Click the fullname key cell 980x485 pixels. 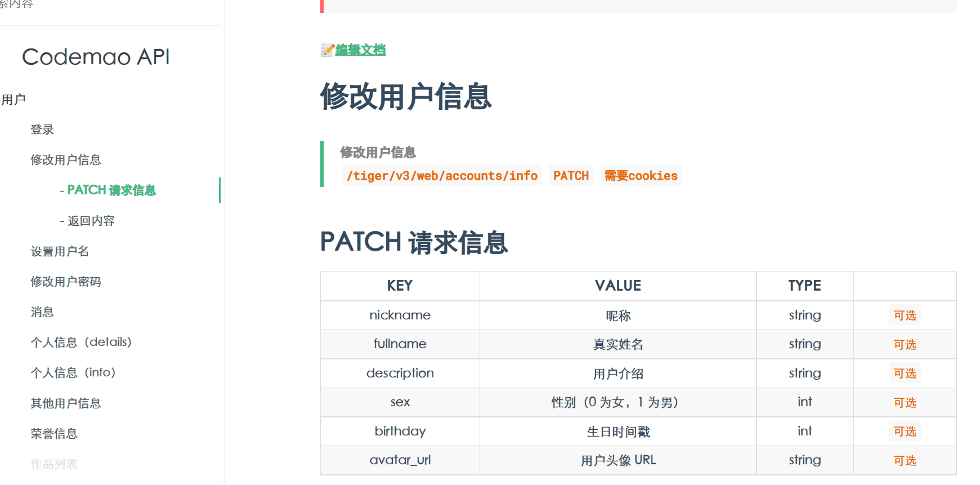point(400,344)
